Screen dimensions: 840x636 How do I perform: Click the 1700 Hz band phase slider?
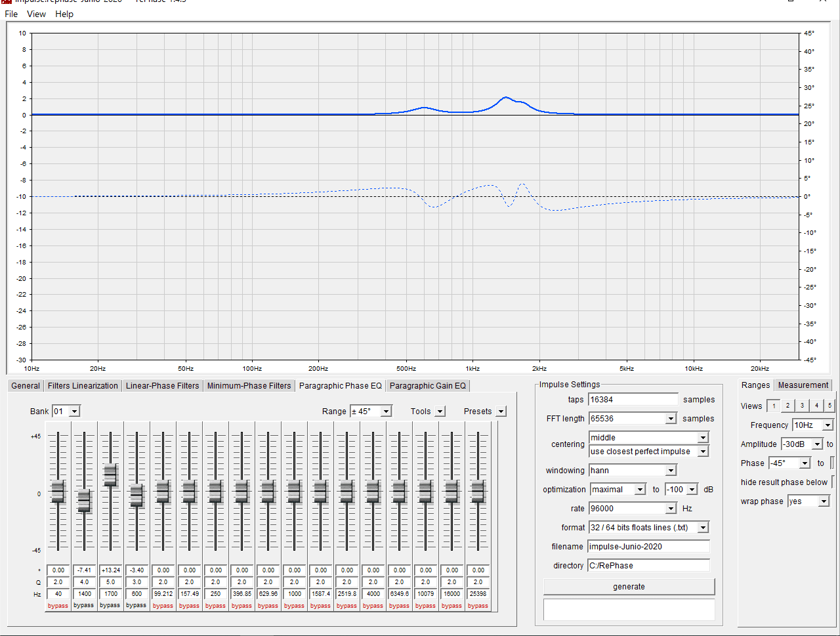[110, 475]
